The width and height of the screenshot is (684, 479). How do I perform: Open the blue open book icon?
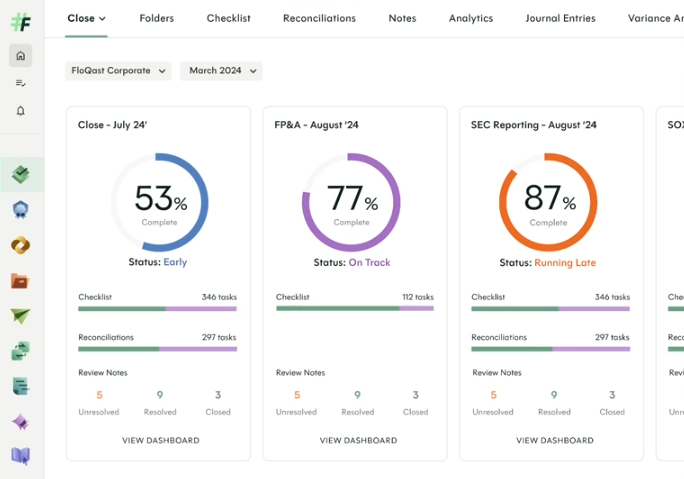coord(21,457)
